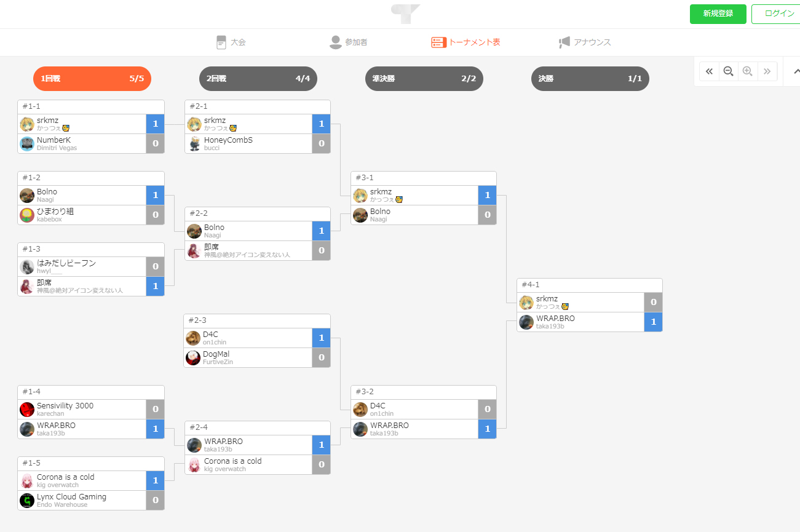Select the 1回戦 round header
The height and width of the screenshot is (532, 800).
tap(92, 79)
